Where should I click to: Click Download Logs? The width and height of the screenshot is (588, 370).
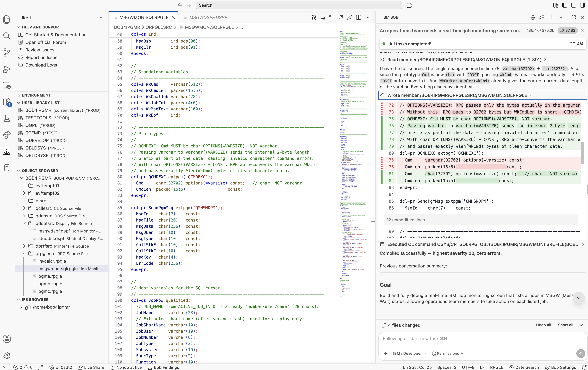point(41,65)
